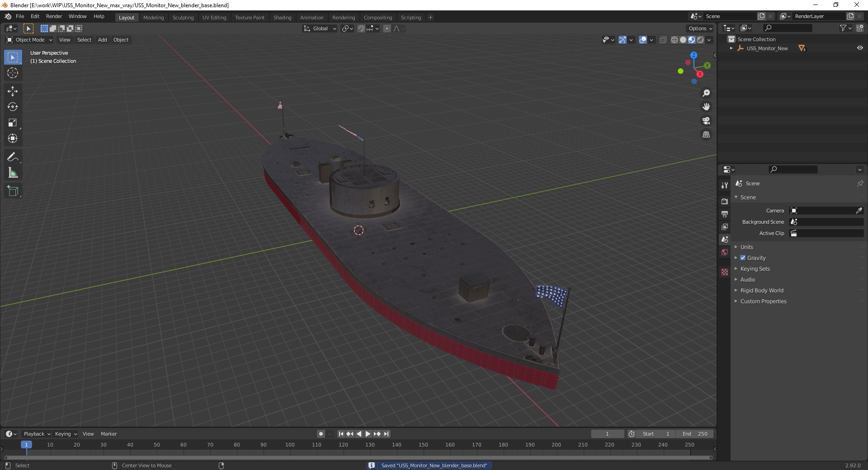
Task: Activate the Transform tool
Action: [13, 139]
